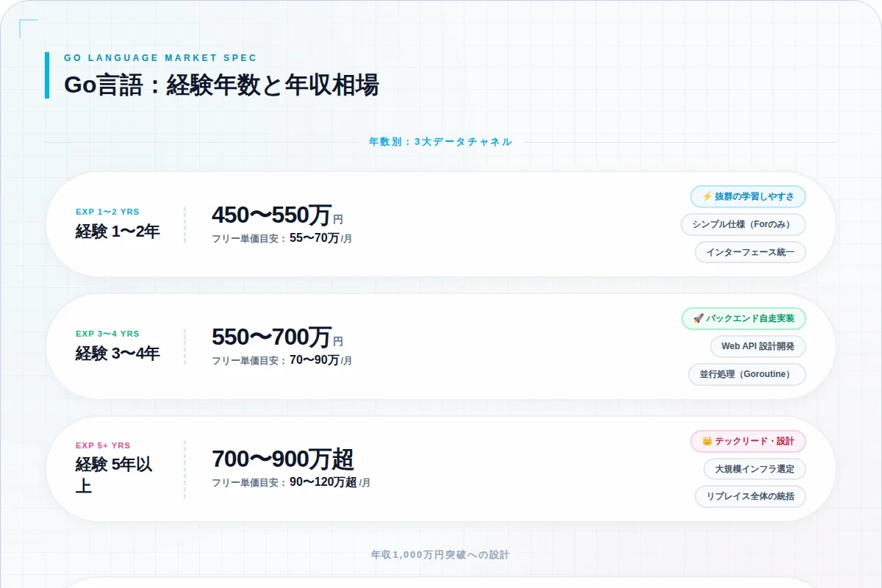The image size is (882, 588).
Task: Click the EXP 1〜2 YRS label
Action: pyautogui.click(x=107, y=212)
